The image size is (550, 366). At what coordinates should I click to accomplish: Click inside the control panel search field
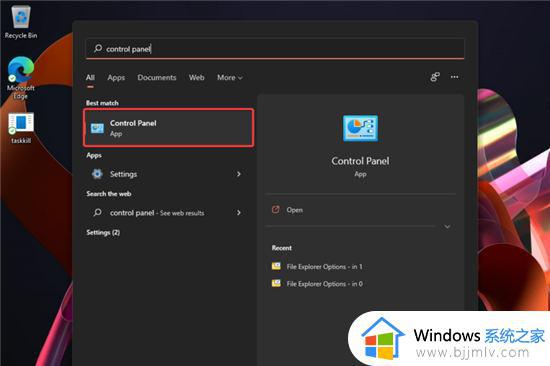tap(275, 49)
